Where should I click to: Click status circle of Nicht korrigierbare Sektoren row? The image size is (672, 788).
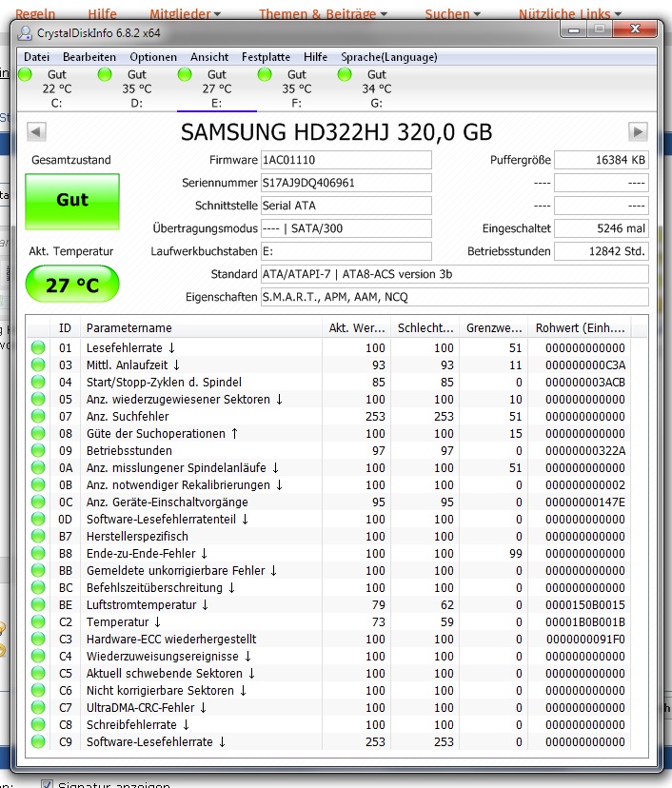38,690
